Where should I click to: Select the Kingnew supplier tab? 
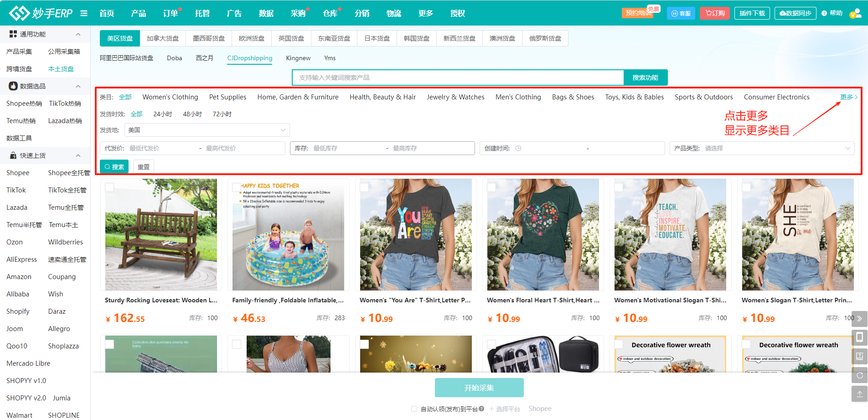298,58
